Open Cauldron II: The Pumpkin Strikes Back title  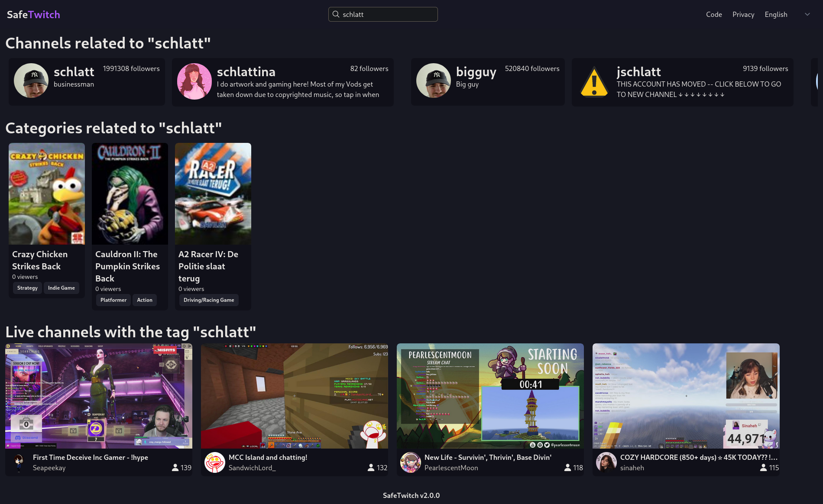[127, 266]
